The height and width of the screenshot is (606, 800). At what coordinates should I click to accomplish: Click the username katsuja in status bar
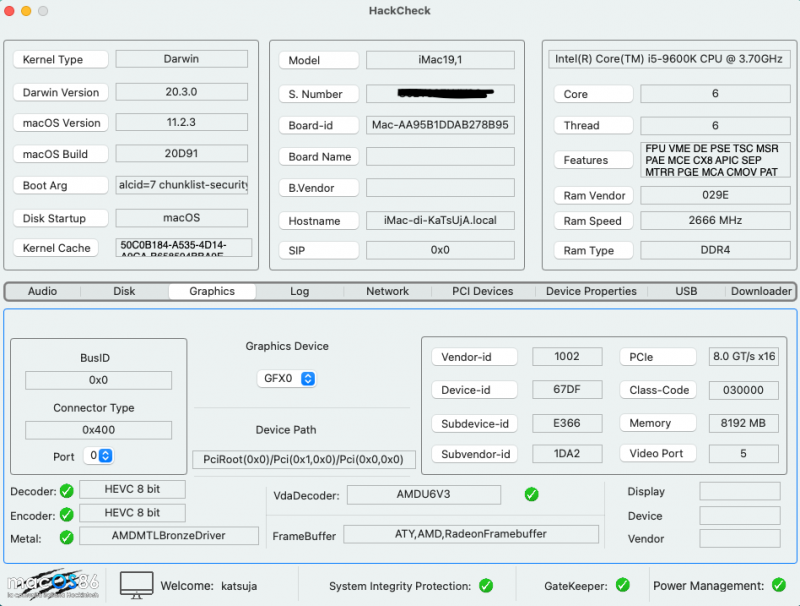pyautogui.click(x=239, y=586)
